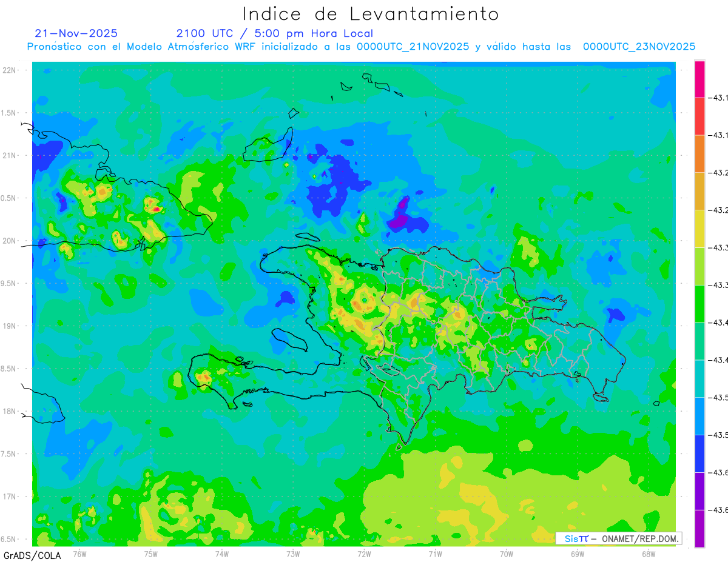Click the '17N' latitude label
The width and height of the screenshot is (728, 562).
(9, 497)
